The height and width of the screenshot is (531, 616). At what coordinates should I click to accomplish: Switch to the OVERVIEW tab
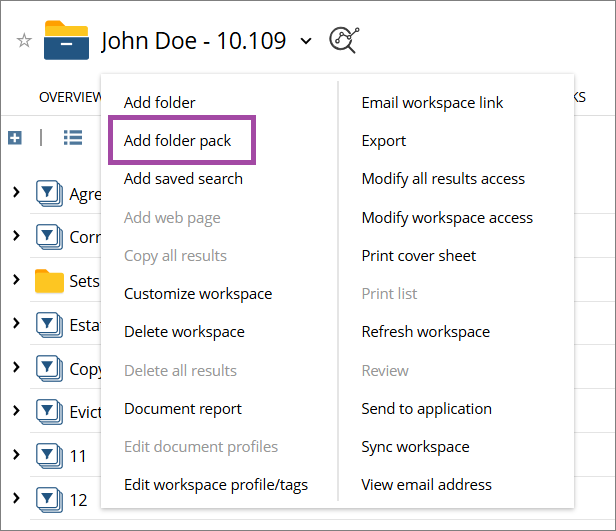pyautogui.click(x=70, y=97)
